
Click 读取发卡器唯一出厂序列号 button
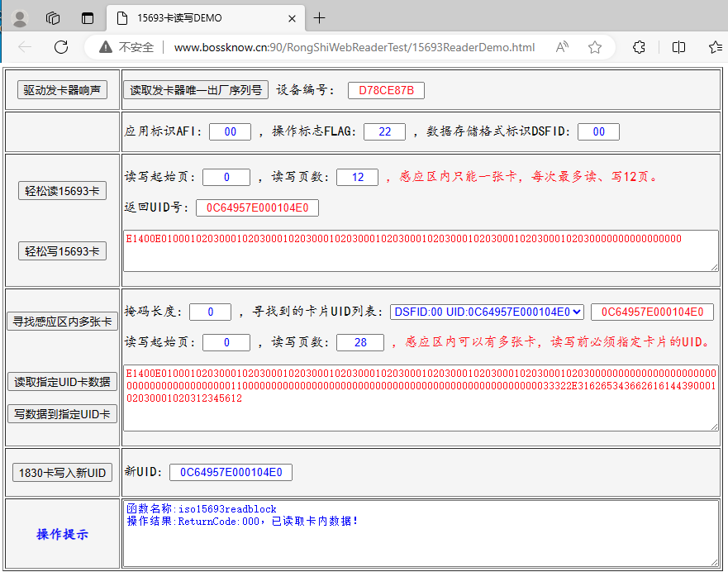click(196, 89)
